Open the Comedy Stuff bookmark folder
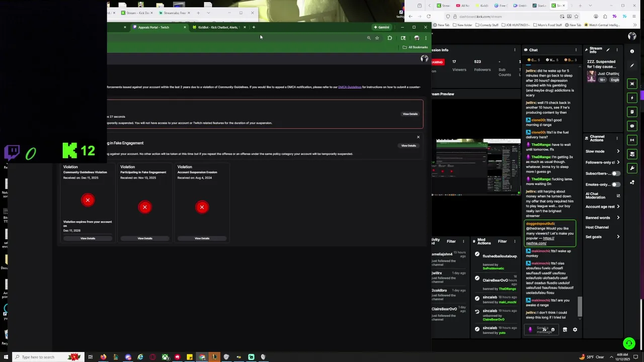Screen dimensions: 644x362 (488, 25)
